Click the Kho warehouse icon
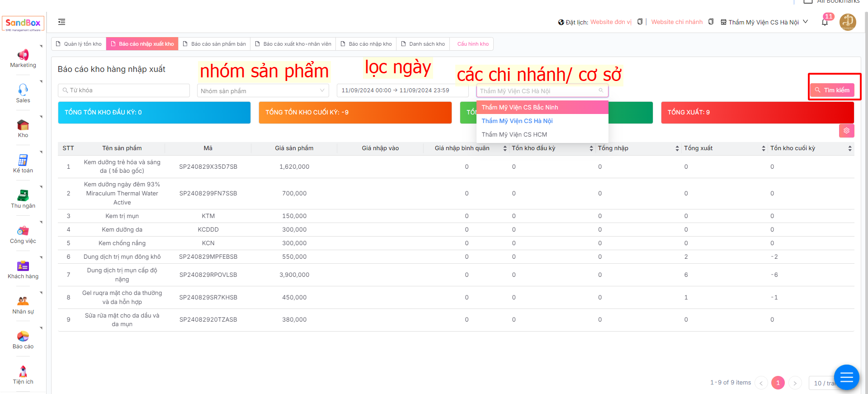Image resolution: width=868 pixels, height=394 pixels. pos(23,125)
